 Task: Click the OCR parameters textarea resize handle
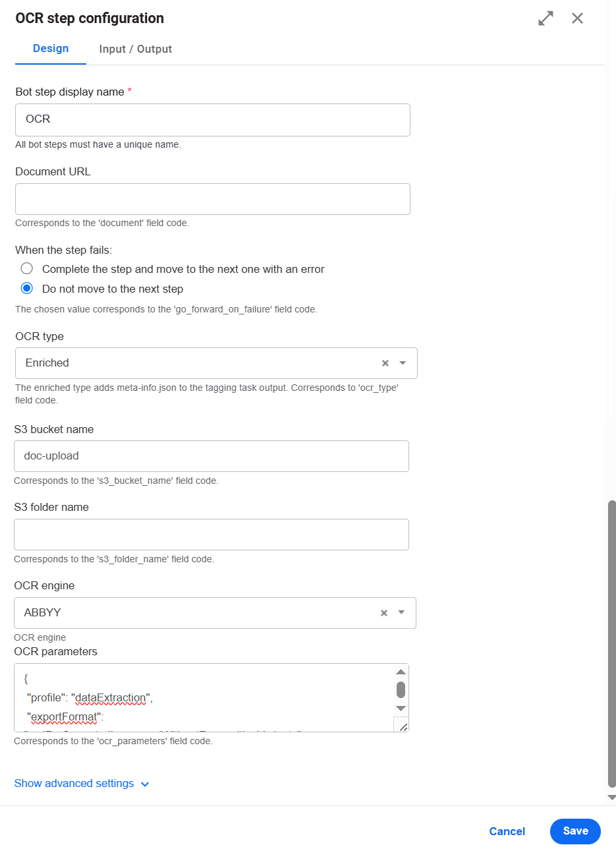pyautogui.click(x=403, y=726)
